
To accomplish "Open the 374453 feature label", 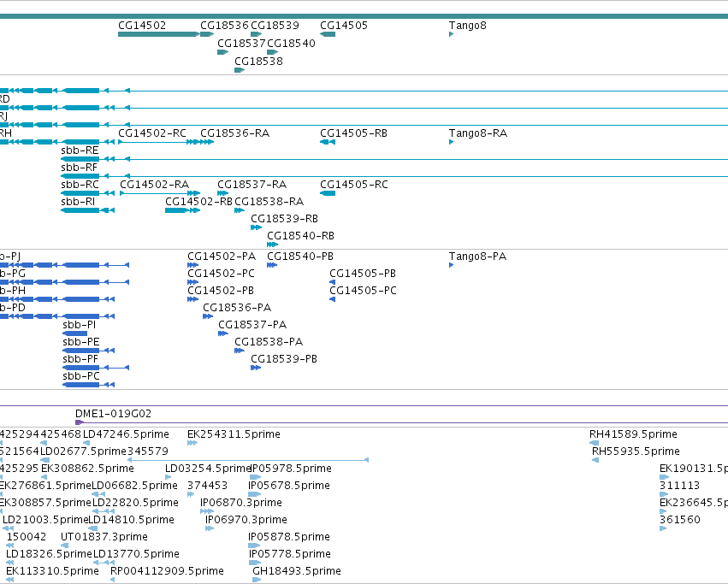I will [x=208, y=486].
